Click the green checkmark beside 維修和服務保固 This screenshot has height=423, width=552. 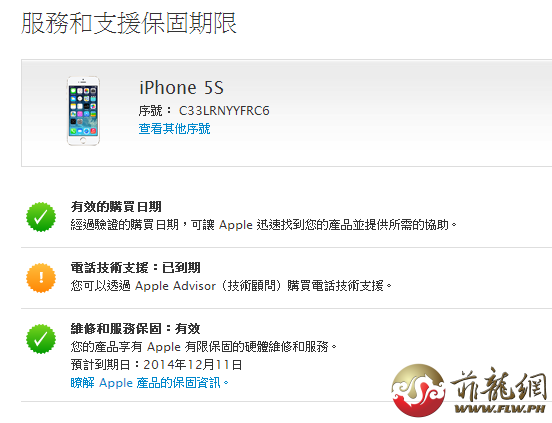coord(41,339)
